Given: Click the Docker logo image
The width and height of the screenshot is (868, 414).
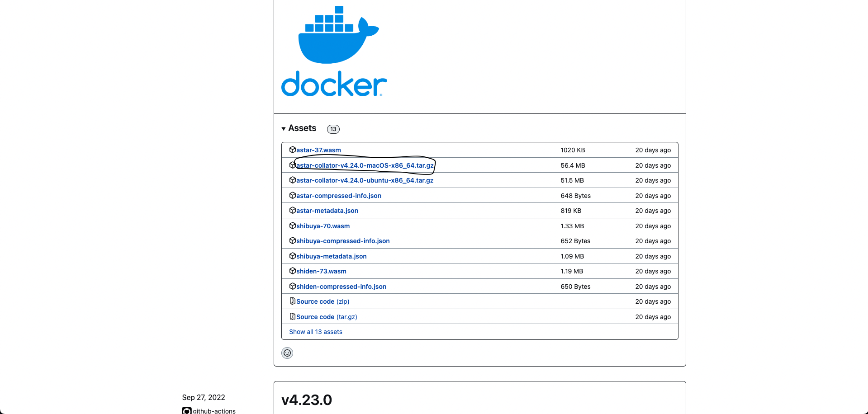Looking at the screenshot, I should (x=334, y=51).
